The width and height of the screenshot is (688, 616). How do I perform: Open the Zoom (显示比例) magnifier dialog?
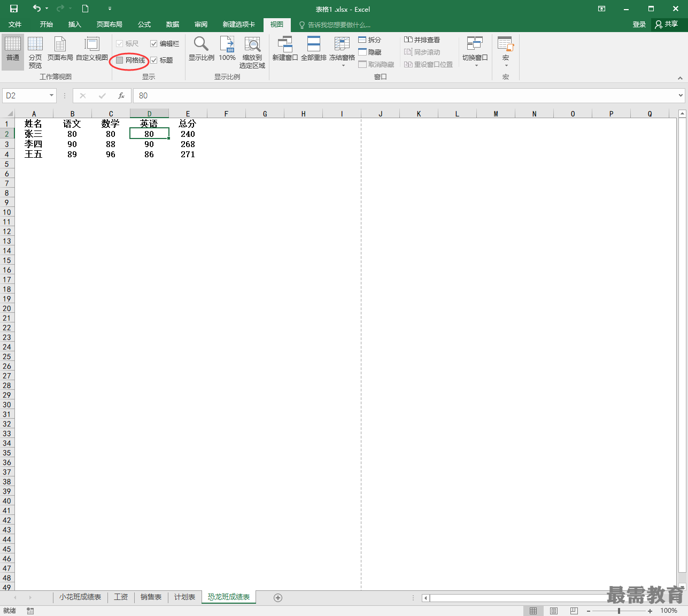[x=202, y=49]
